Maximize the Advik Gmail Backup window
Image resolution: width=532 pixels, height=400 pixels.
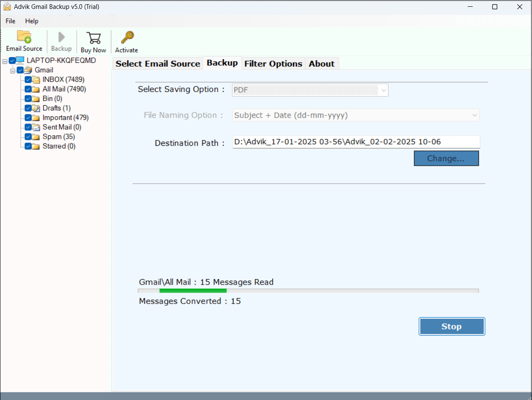click(495, 7)
